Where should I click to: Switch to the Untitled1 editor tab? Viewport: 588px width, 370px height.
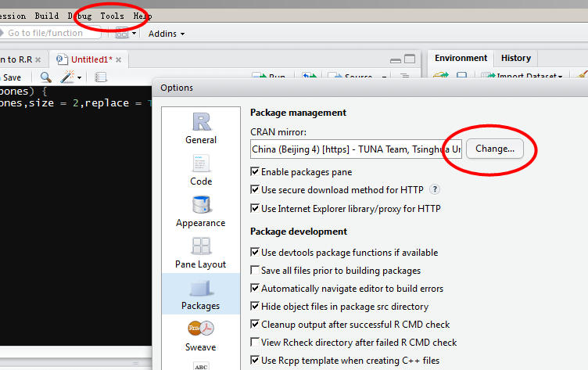click(89, 59)
